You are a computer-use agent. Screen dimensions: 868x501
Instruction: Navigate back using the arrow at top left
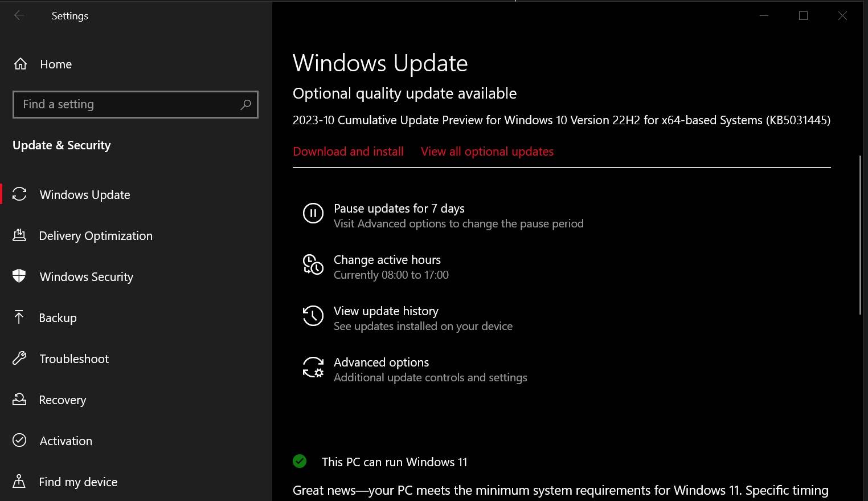[19, 15]
